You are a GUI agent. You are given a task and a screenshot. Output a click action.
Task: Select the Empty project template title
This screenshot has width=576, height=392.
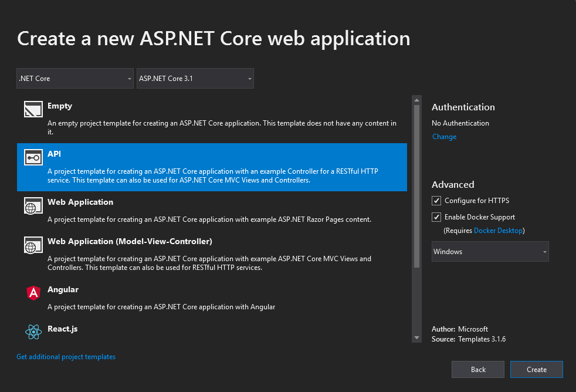click(x=59, y=106)
